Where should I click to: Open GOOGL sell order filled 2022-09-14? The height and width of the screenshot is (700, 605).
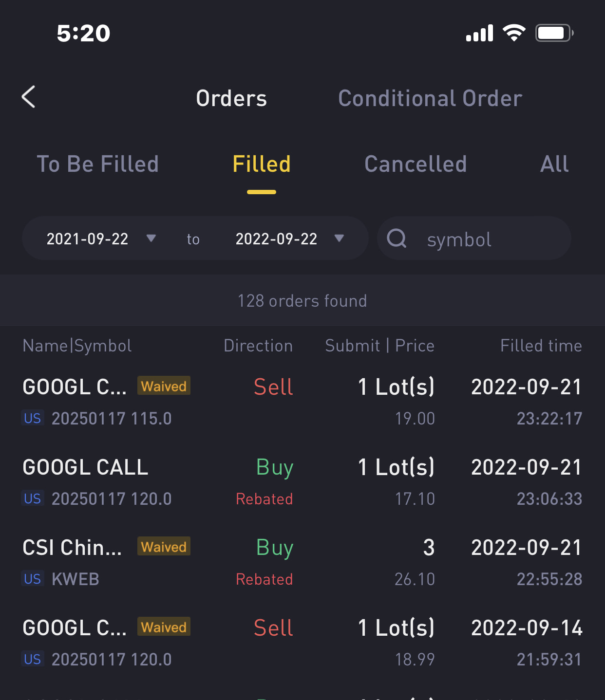[x=302, y=643]
